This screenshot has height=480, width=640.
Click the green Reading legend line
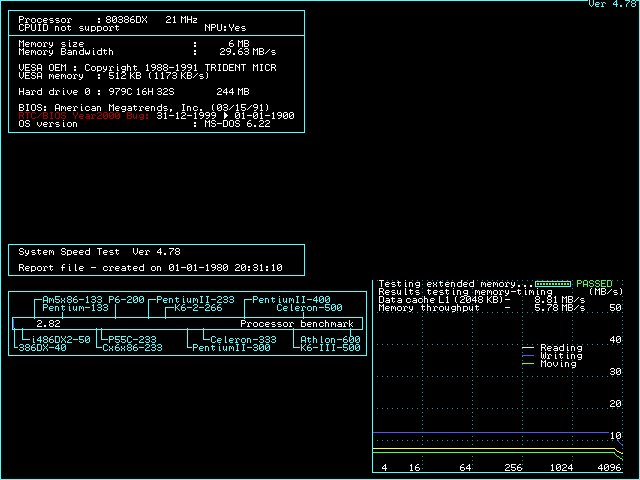[530, 348]
